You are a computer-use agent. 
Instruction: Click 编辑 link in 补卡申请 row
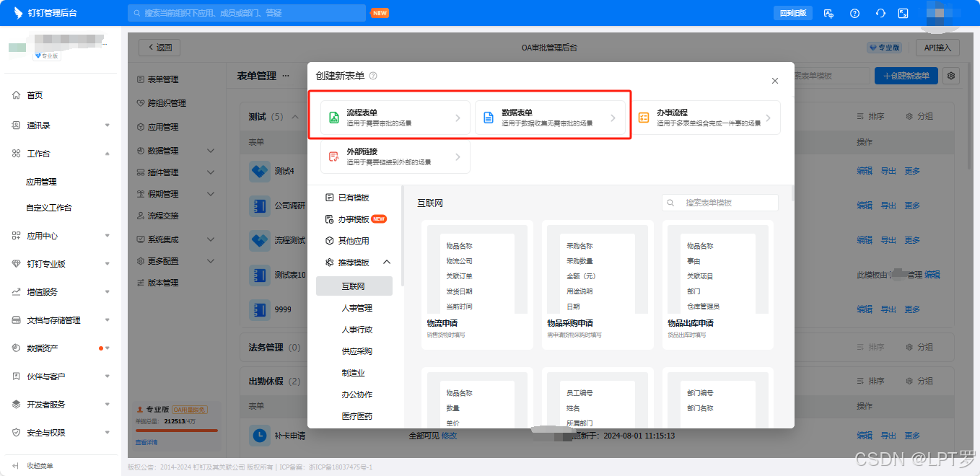coord(865,436)
